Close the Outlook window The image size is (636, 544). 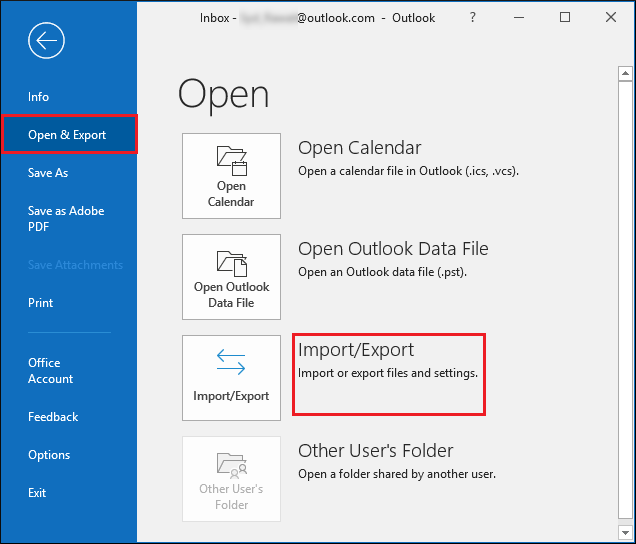(x=611, y=17)
